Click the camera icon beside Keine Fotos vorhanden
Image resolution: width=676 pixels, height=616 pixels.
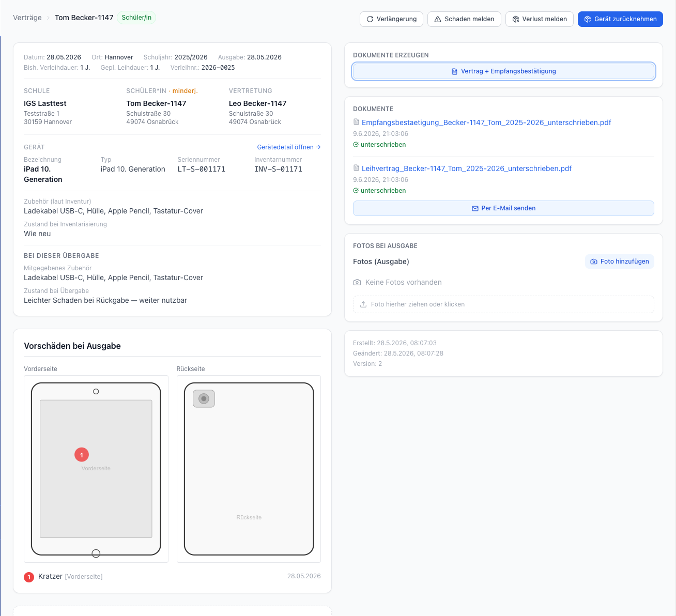coord(357,282)
